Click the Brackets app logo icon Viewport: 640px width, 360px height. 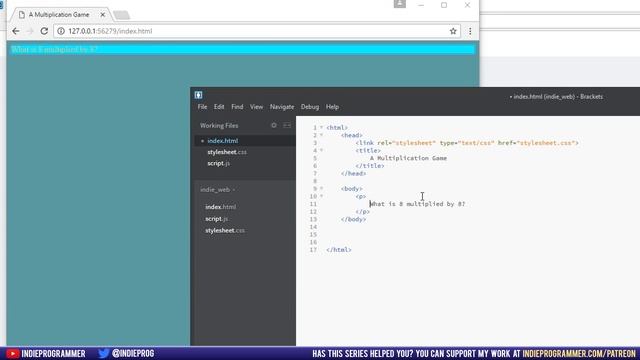click(198, 95)
